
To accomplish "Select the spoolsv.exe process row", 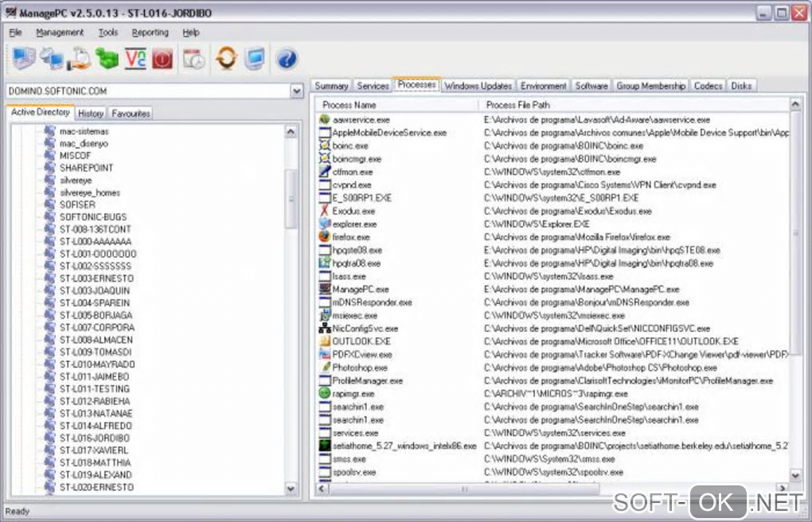I will point(552,472).
